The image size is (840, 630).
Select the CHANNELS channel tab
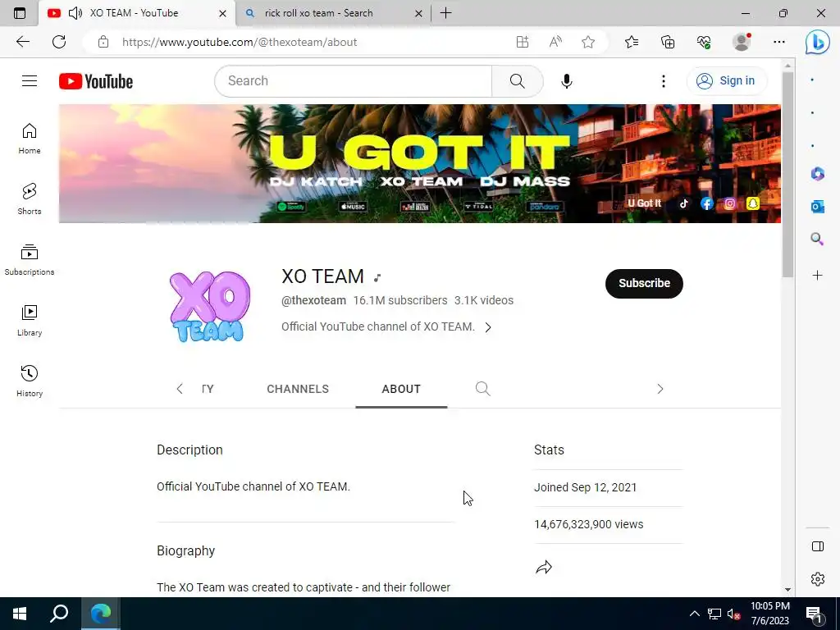(x=298, y=389)
